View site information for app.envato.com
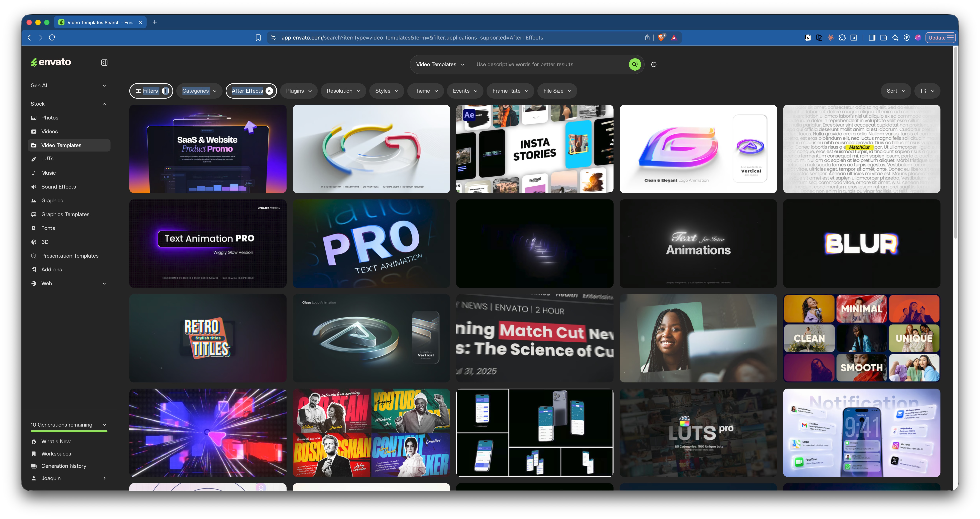The image size is (980, 519). tap(273, 38)
